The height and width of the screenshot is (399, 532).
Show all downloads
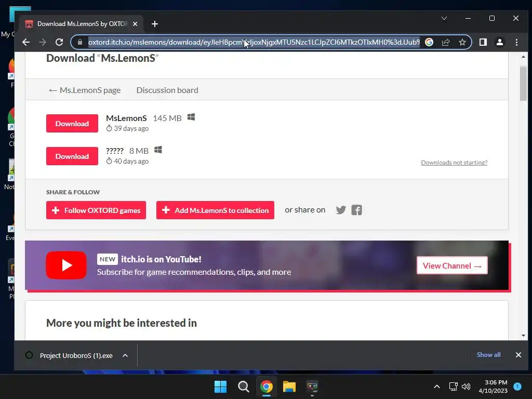coord(488,355)
